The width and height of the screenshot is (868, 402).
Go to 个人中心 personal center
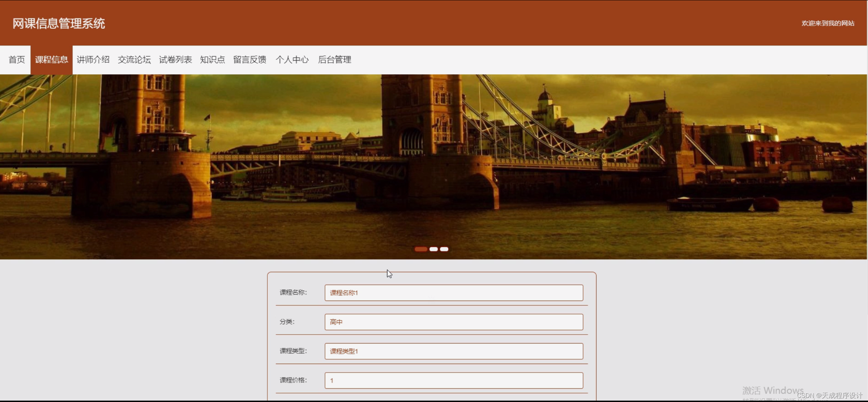[x=292, y=60]
